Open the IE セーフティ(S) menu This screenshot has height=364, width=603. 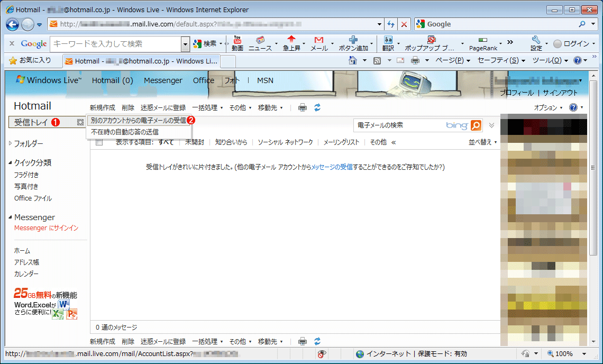pos(501,60)
